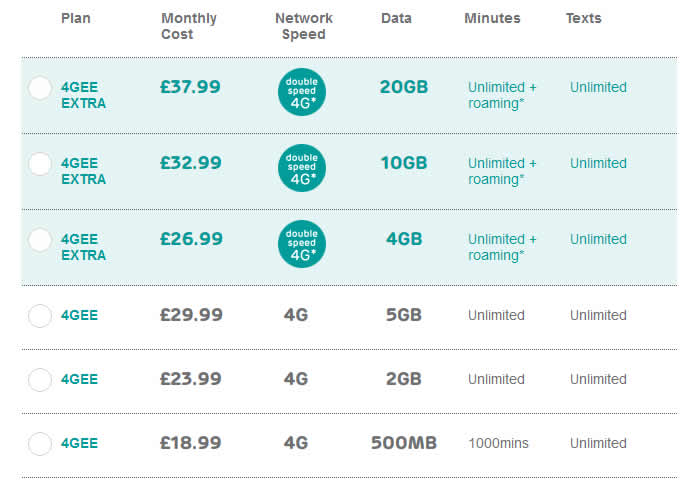Click the 1000mins minutes value
Image resolution: width=690 pixels, height=488 pixels.
click(x=498, y=443)
